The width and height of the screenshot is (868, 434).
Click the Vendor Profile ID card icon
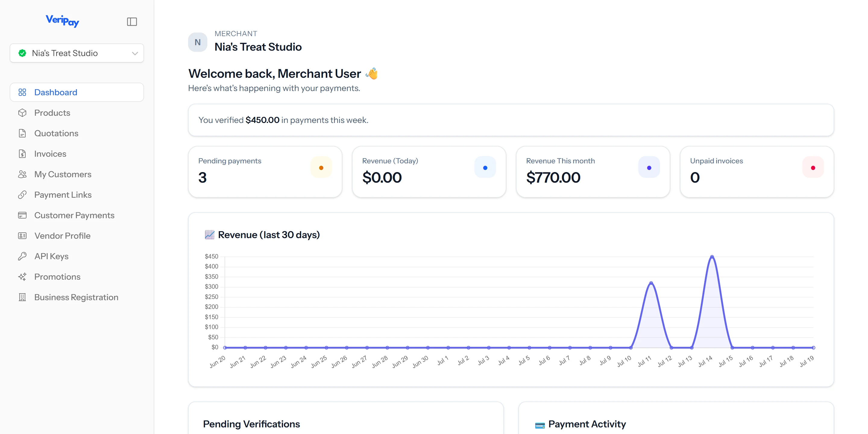click(22, 236)
